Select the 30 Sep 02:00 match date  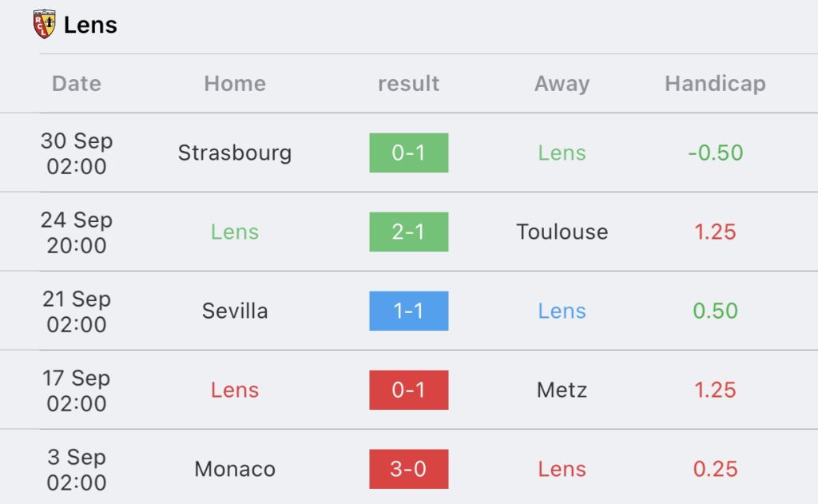77,153
